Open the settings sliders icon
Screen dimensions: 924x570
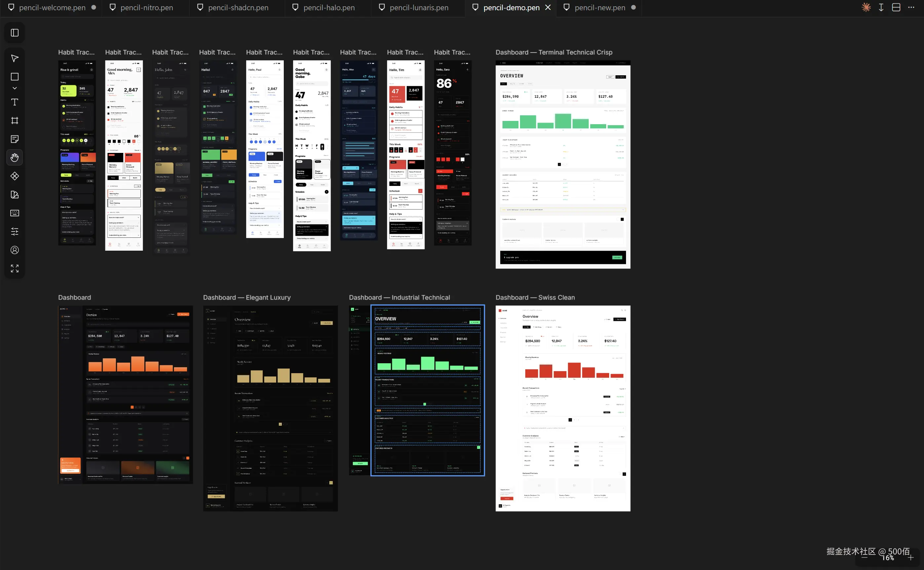(15, 232)
